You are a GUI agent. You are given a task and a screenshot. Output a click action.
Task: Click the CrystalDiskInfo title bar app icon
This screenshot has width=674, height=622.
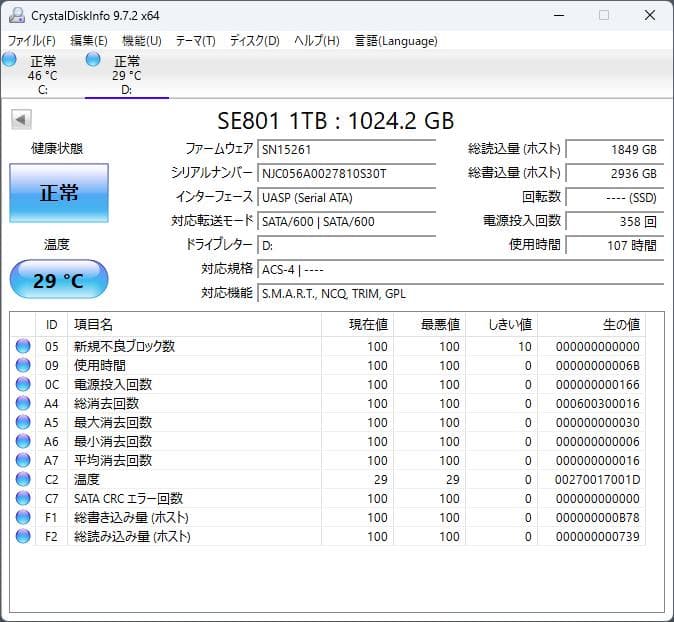point(17,15)
